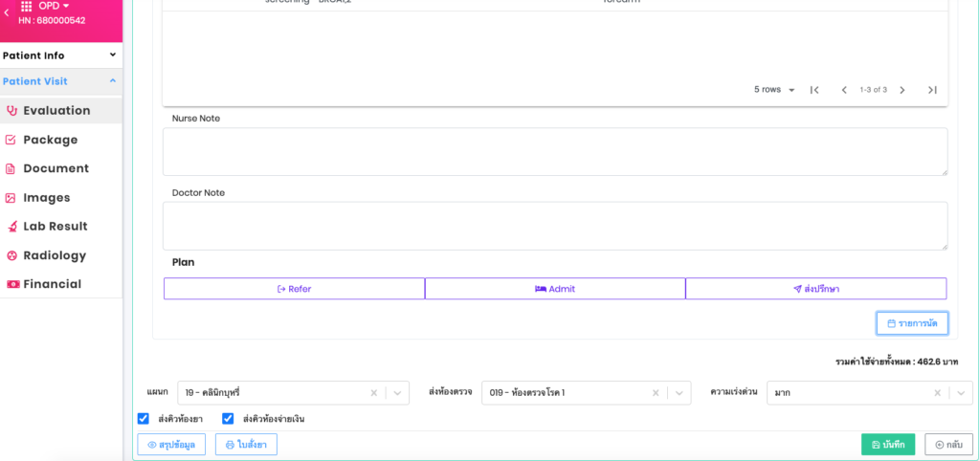Screen dimensions: 980x461
Task: Click the back arrow in pink header
Action: [x=7, y=12]
